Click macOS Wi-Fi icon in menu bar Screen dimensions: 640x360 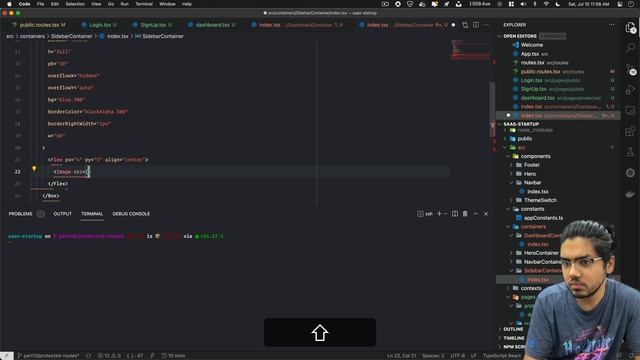click(546, 4)
